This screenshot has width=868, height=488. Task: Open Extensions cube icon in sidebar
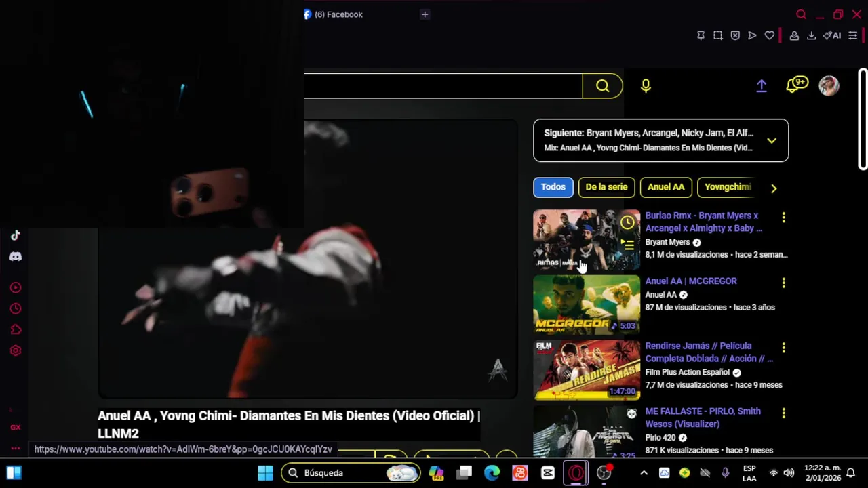tap(16, 329)
